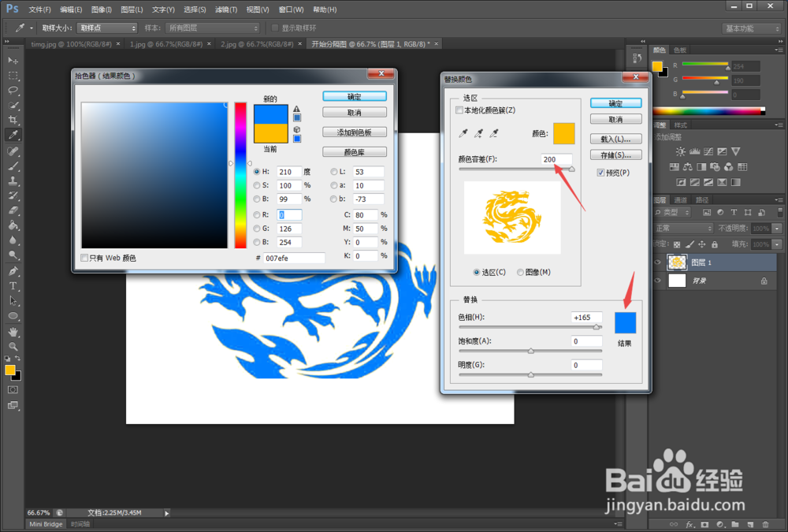Open the 取样大小 dropdown
788x532 pixels.
pos(107,28)
